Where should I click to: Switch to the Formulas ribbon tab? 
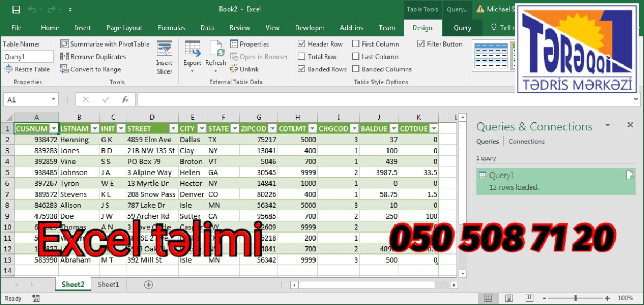[171, 28]
